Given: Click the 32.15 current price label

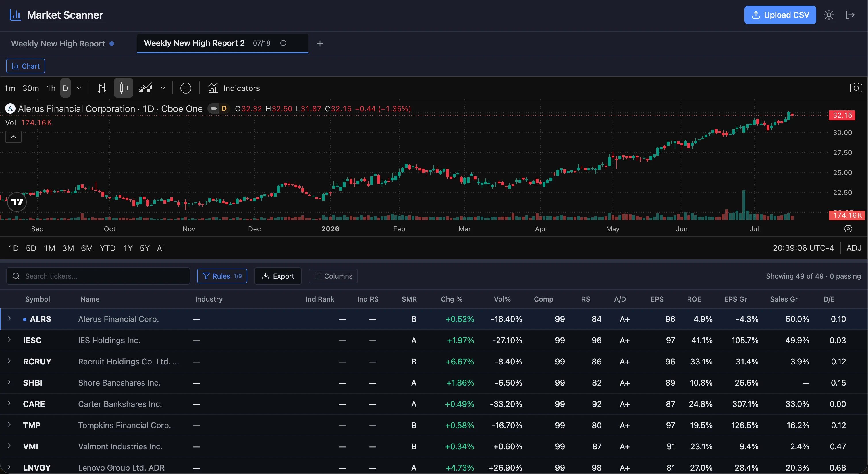Looking at the screenshot, I should [x=842, y=115].
